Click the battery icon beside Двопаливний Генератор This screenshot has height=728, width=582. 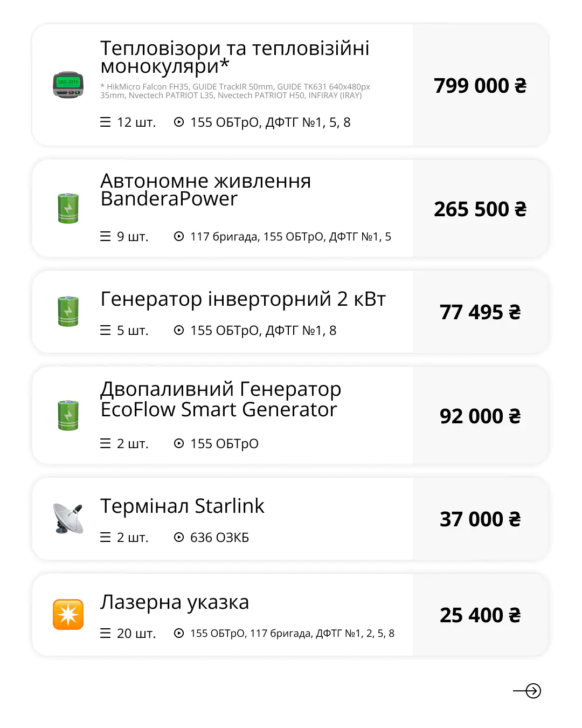coord(68,415)
